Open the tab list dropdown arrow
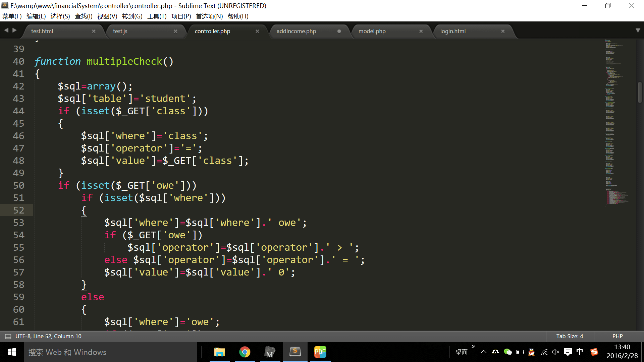Screen dimensions: 644x362 (638, 31)
